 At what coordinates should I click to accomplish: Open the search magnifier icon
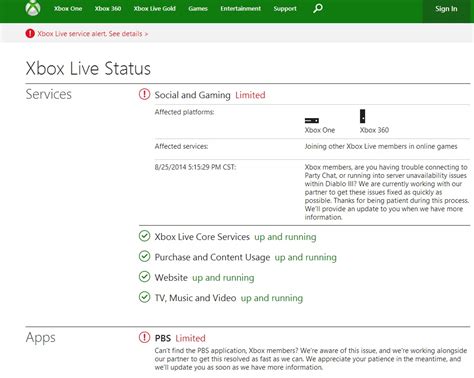coord(318,8)
